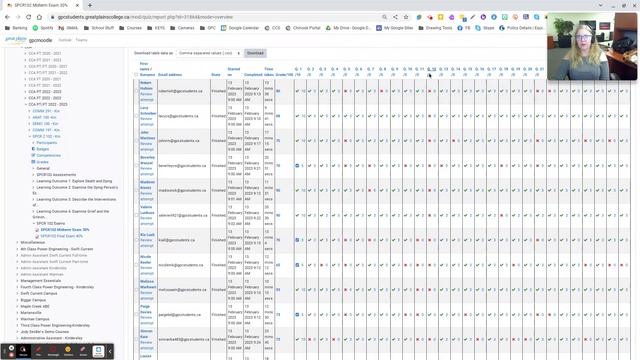The image size is (640, 360).
Task: Tick the checkbox for the Madison row
Action: (x=136, y=191)
